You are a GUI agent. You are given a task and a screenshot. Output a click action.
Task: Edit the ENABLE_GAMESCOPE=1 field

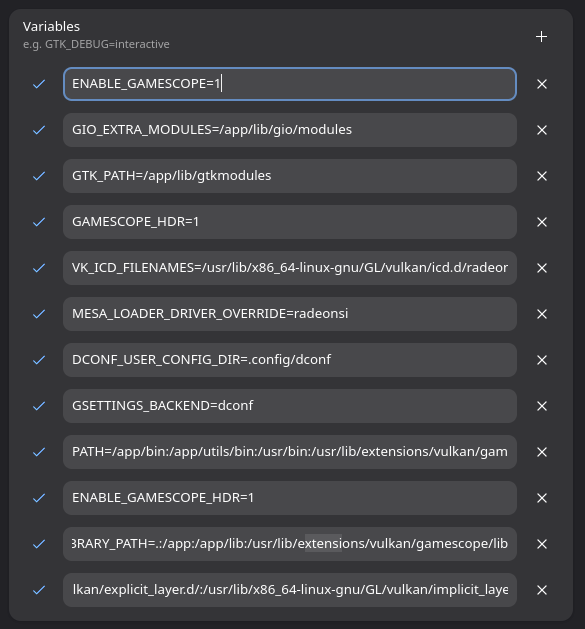point(290,84)
